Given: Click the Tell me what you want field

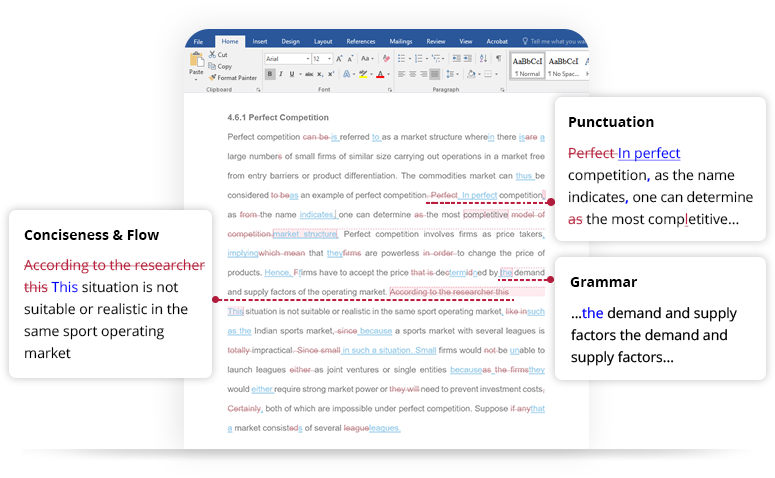Looking at the screenshot, I should click(x=556, y=42).
